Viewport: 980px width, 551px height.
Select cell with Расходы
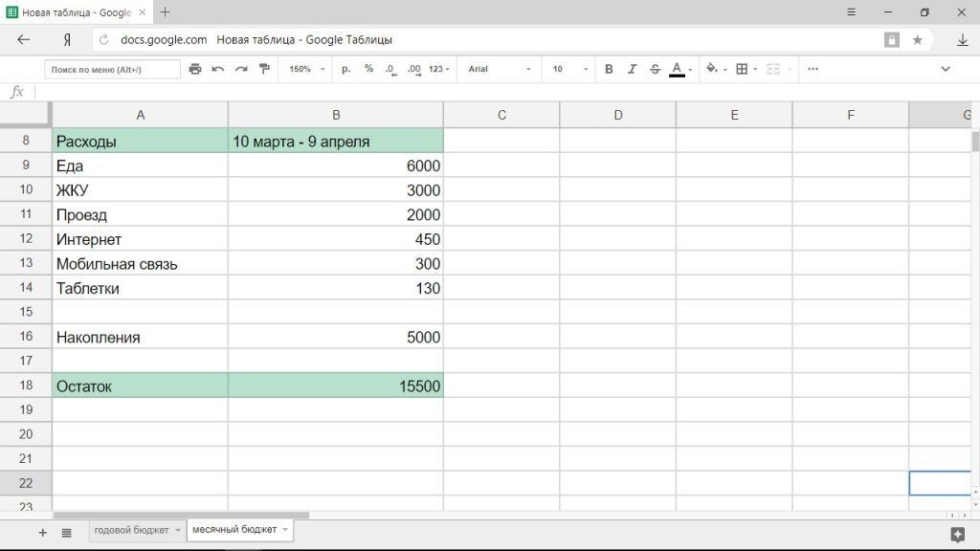tap(140, 142)
